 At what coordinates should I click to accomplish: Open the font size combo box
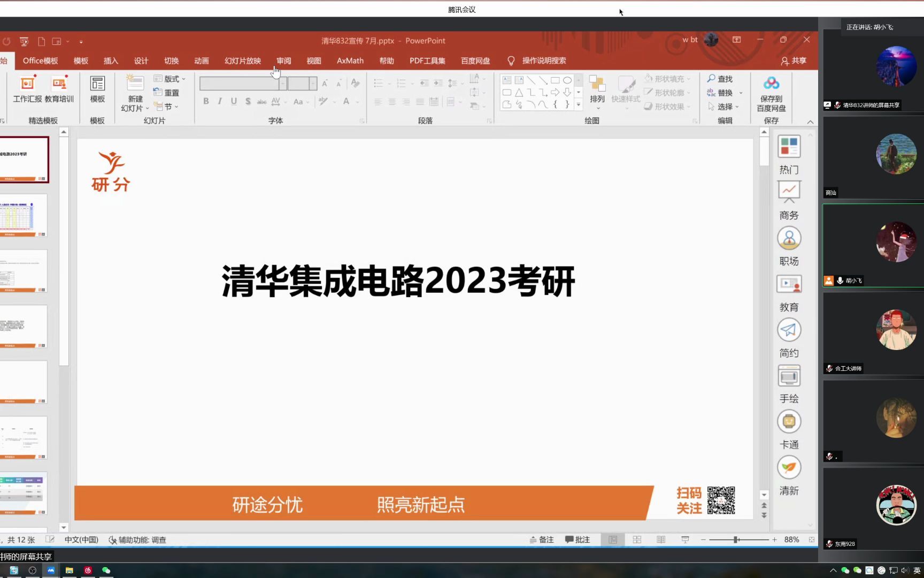[x=303, y=83]
